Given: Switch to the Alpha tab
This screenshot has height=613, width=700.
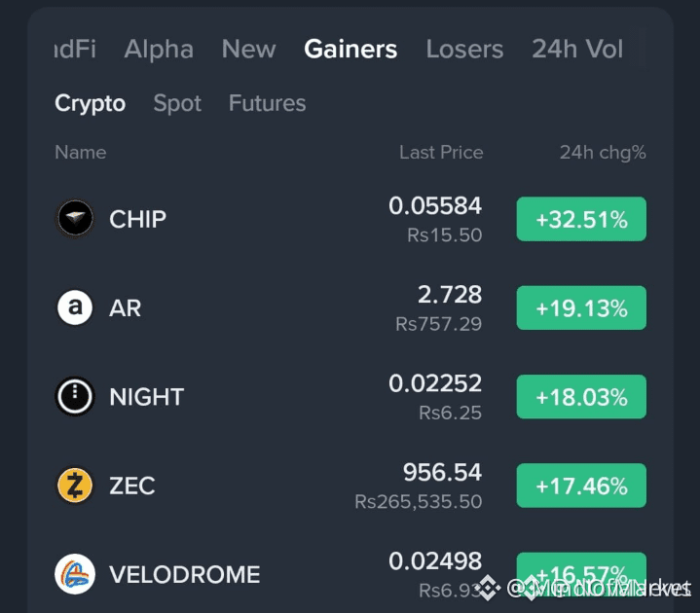Looking at the screenshot, I should coord(159,49).
